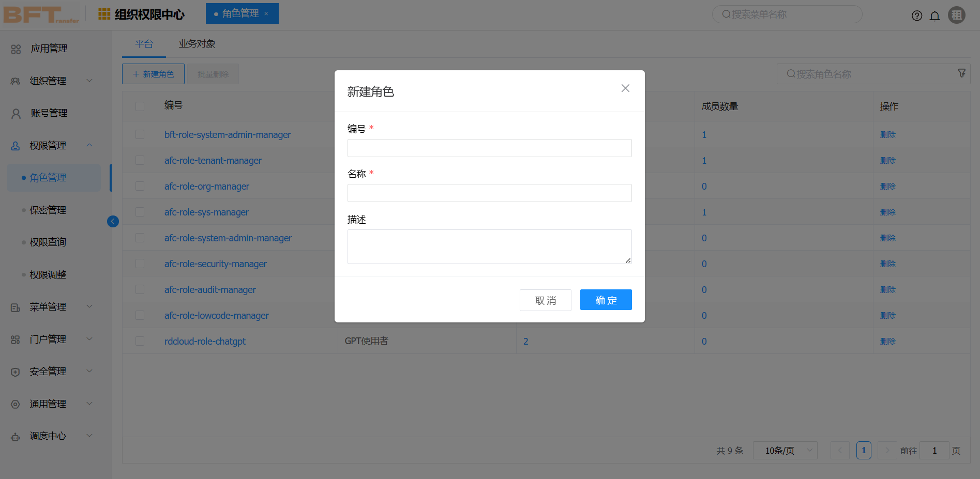Click the help question mark icon
The image size is (980, 479).
pyautogui.click(x=917, y=16)
